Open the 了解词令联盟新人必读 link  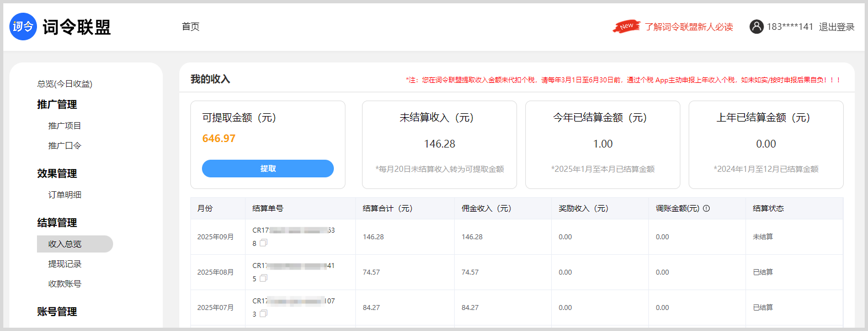(689, 27)
